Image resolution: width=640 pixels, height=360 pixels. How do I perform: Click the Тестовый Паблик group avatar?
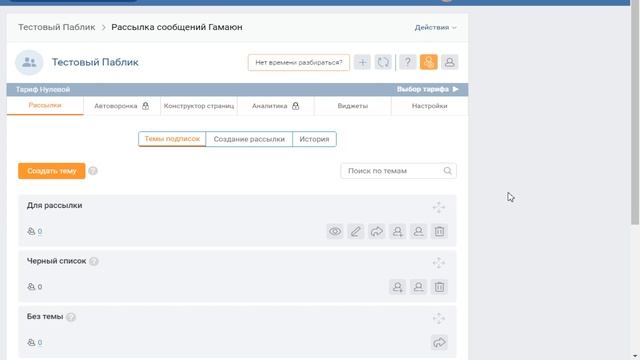click(x=29, y=62)
